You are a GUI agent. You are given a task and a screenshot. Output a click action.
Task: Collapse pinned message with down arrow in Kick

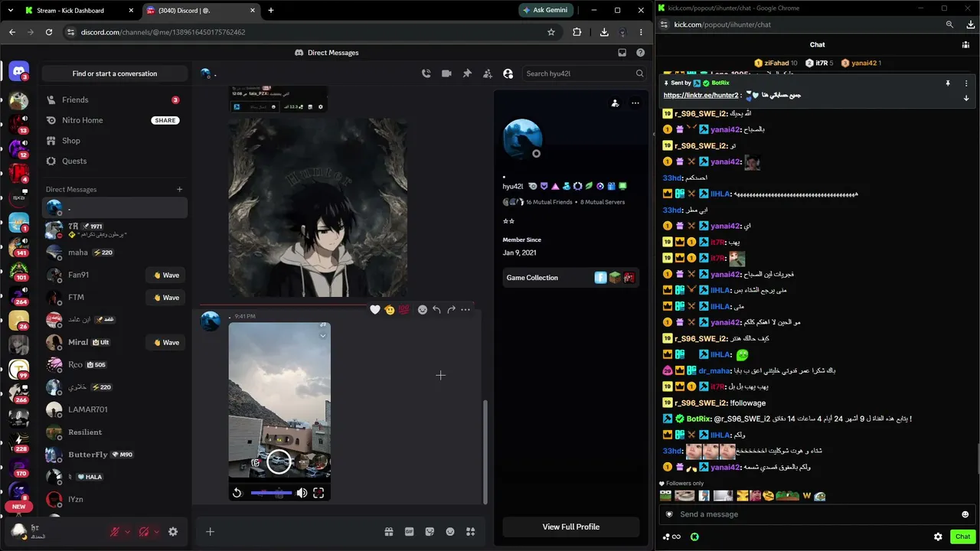966,98
